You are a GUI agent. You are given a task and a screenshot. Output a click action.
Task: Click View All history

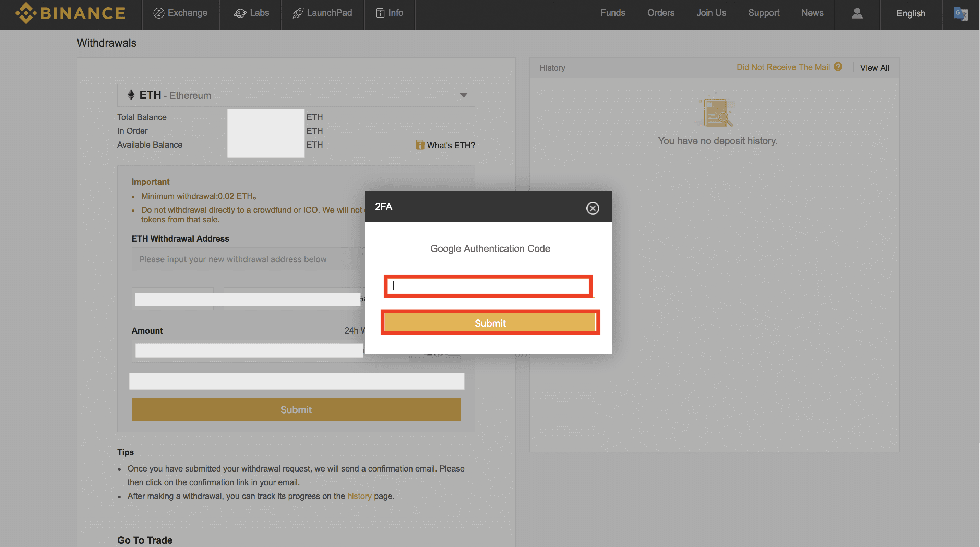[874, 68]
